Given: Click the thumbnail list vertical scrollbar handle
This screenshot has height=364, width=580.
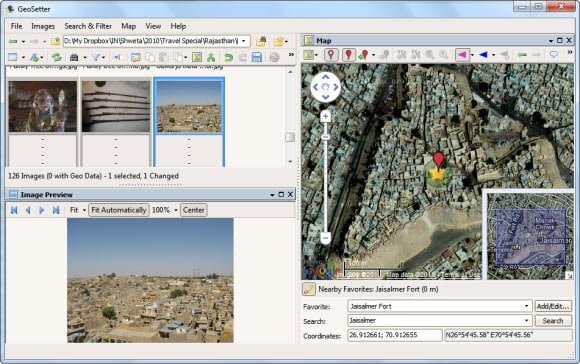Looking at the screenshot, I should (290, 137).
